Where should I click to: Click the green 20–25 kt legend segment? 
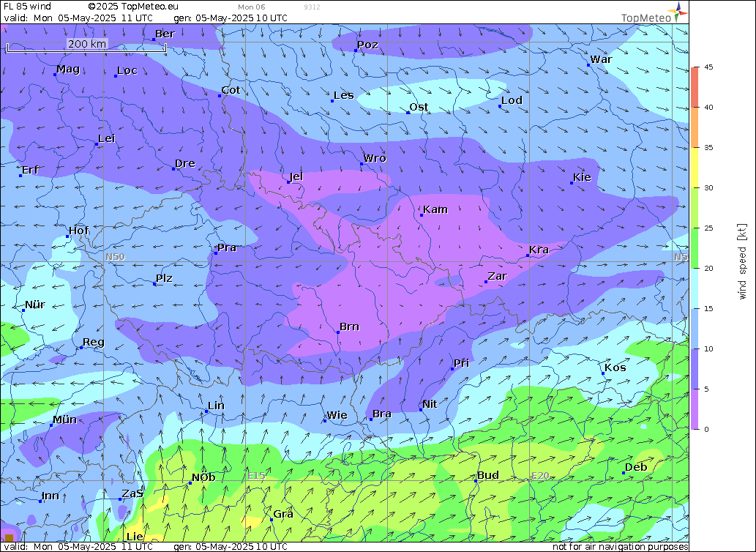point(695,247)
